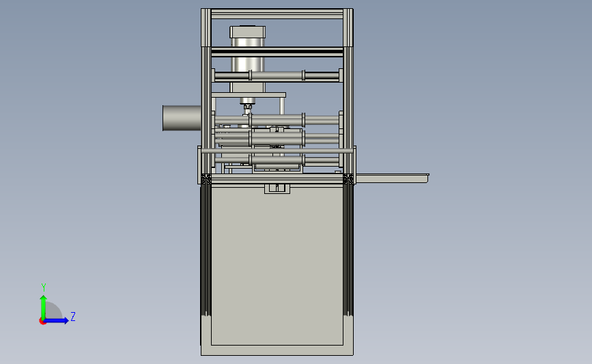Select the cylinder protruding on the left

tap(182, 118)
